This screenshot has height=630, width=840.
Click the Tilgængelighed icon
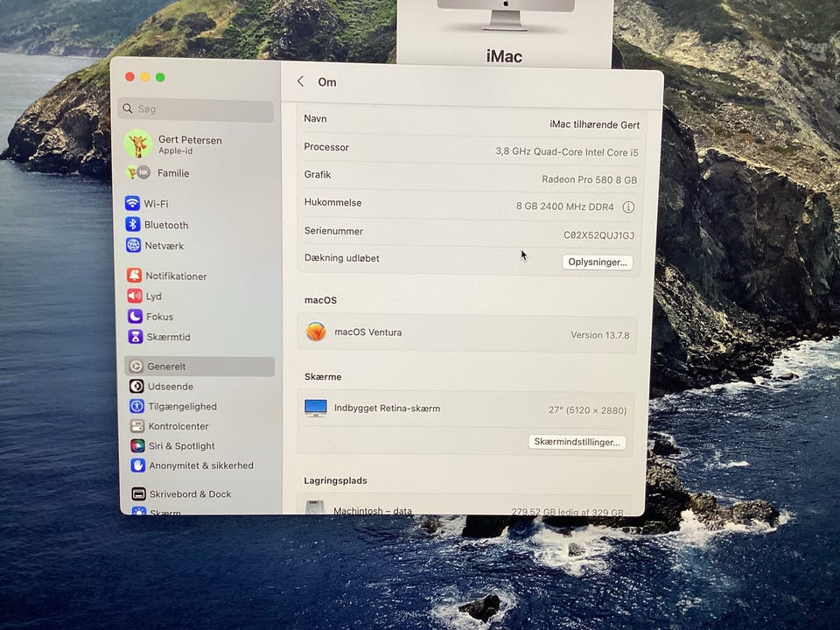click(x=137, y=406)
